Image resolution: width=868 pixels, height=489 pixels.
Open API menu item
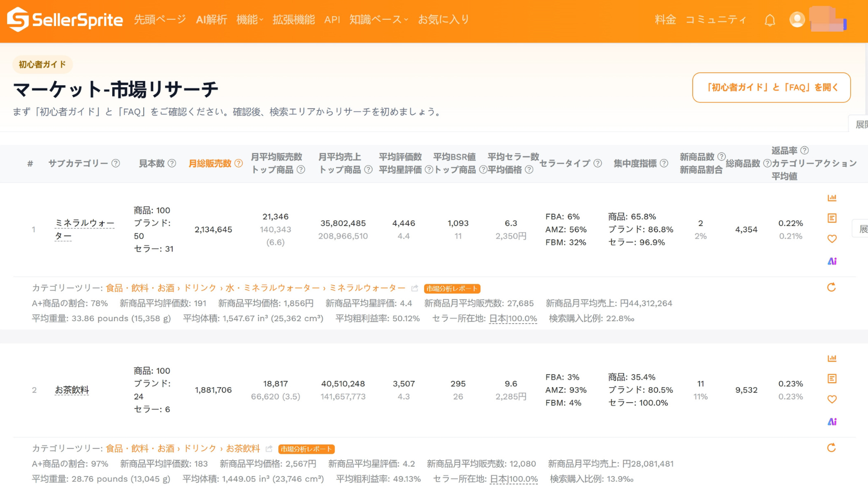[332, 20]
